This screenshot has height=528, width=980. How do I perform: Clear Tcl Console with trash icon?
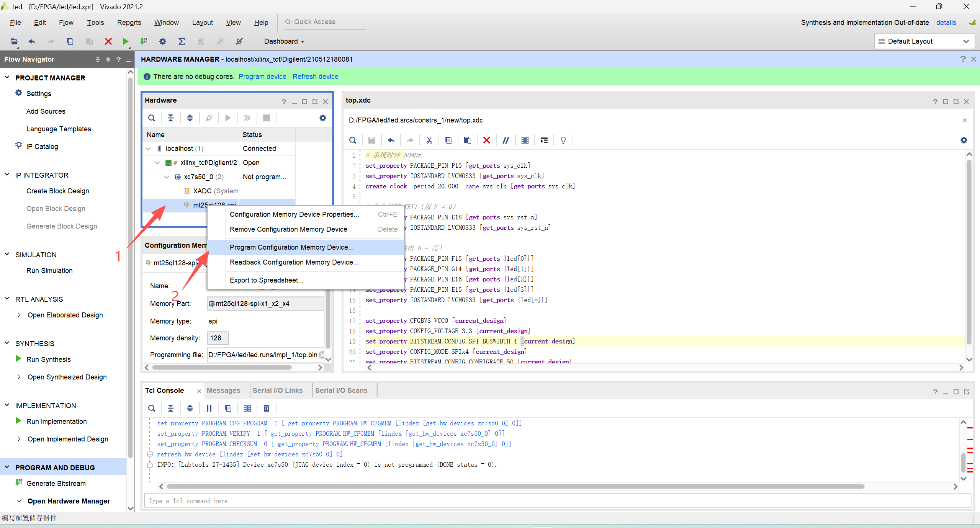tap(266, 408)
